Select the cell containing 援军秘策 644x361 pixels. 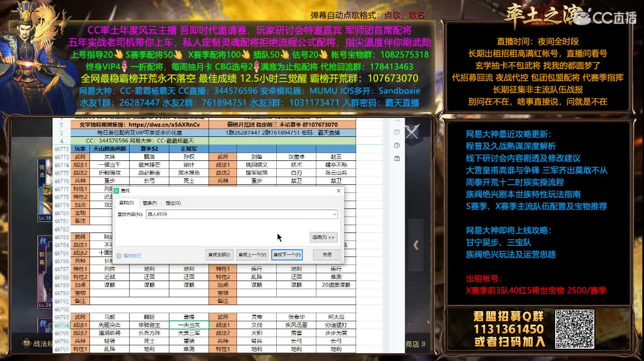point(257,173)
